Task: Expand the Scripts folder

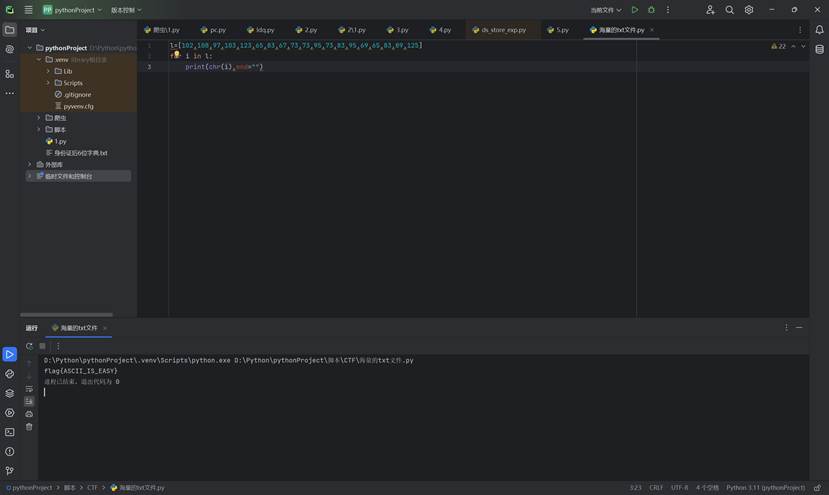Action: point(48,83)
